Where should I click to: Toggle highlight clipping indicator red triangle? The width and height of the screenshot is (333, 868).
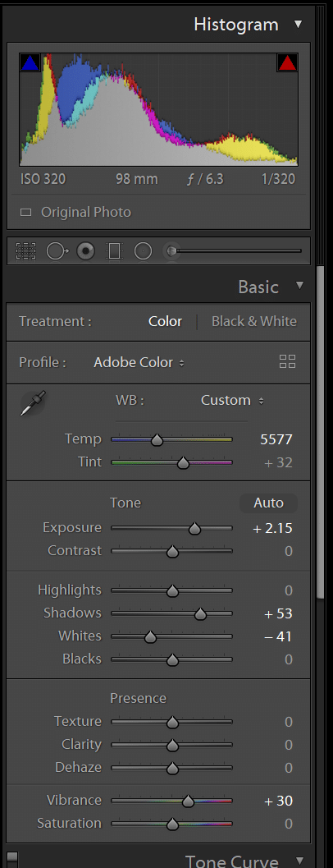click(x=287, y=62)
